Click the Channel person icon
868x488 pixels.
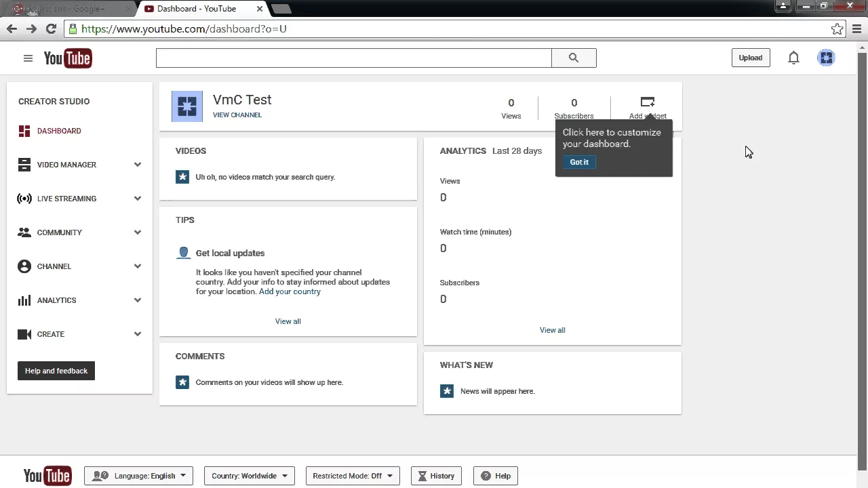point(24,266)
